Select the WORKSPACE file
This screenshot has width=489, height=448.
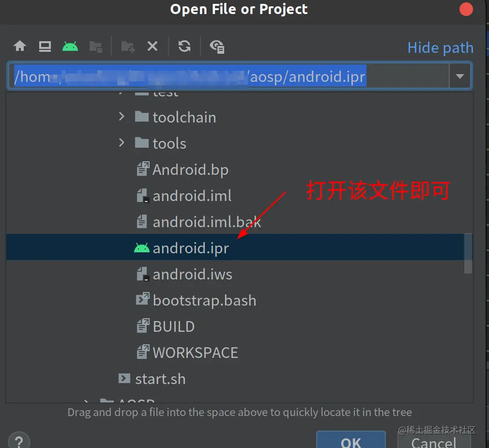[x=196, y=353]
